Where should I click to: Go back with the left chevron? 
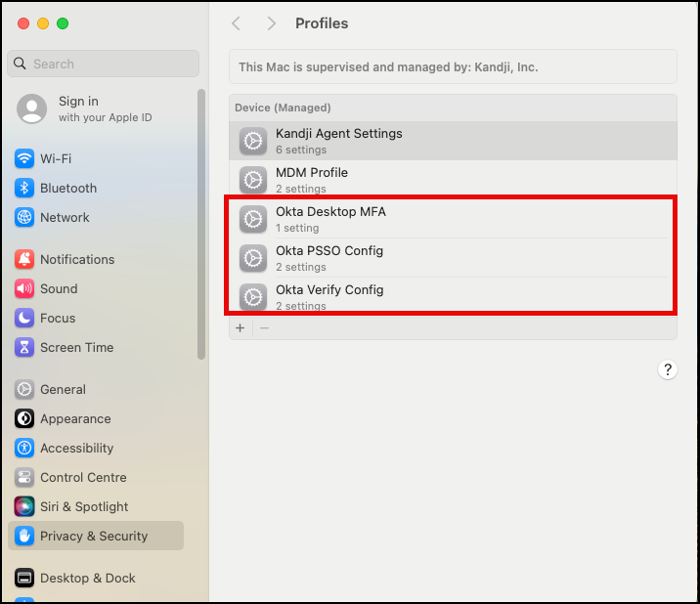237,23
